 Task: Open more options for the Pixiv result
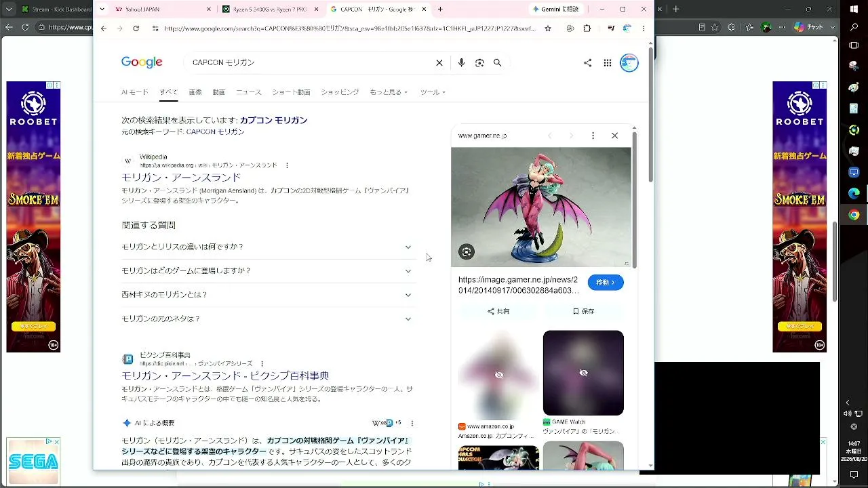[262, 364]
